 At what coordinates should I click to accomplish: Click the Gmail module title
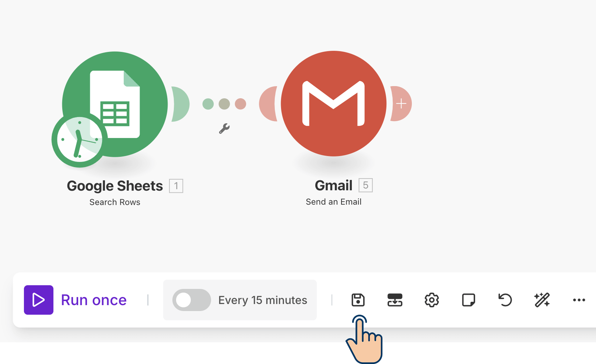[x=334, y=185]
